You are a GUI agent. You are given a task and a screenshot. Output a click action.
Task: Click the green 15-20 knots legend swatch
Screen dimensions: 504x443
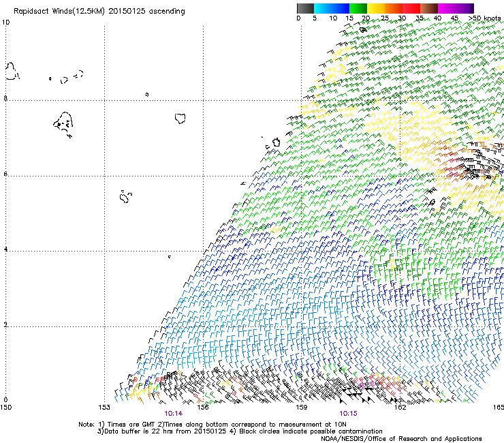358,8
